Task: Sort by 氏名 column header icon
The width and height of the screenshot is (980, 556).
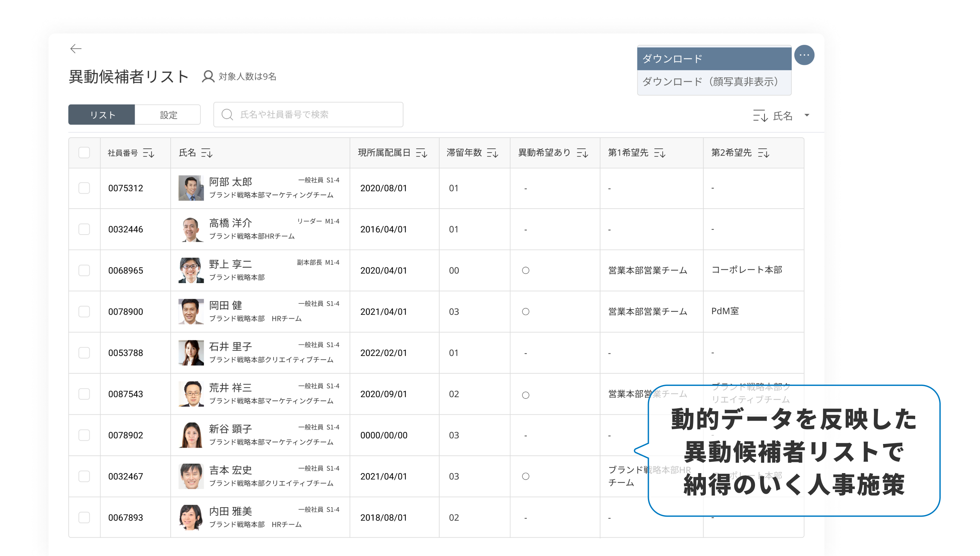Action: point(207,153)
